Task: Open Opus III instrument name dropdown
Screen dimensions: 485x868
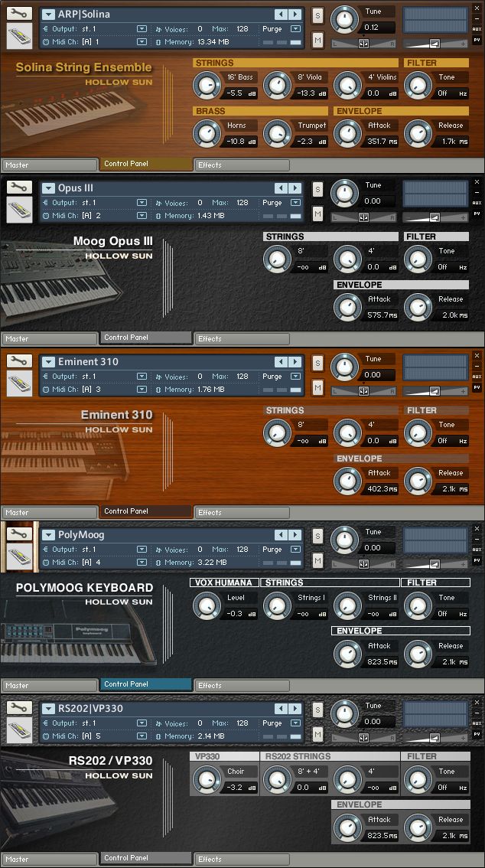Action: pos(49,188)
